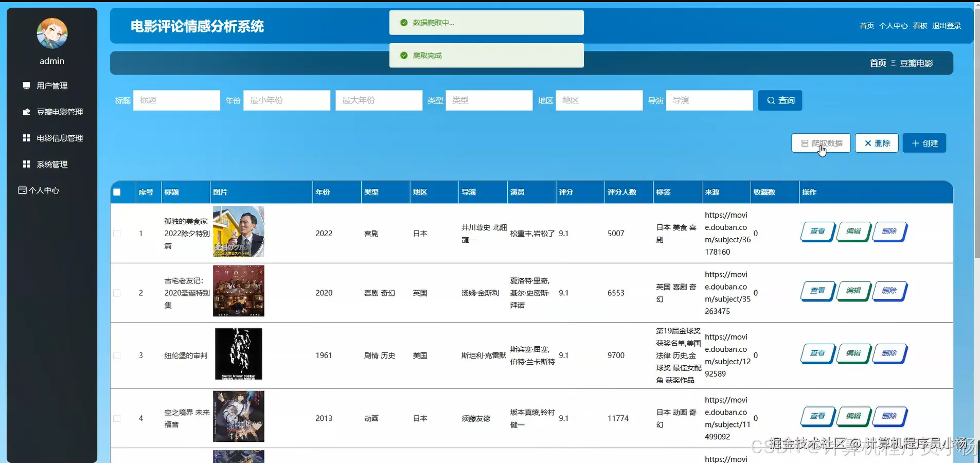Click the 须藤友德 director cell

[x=476, y=419]
